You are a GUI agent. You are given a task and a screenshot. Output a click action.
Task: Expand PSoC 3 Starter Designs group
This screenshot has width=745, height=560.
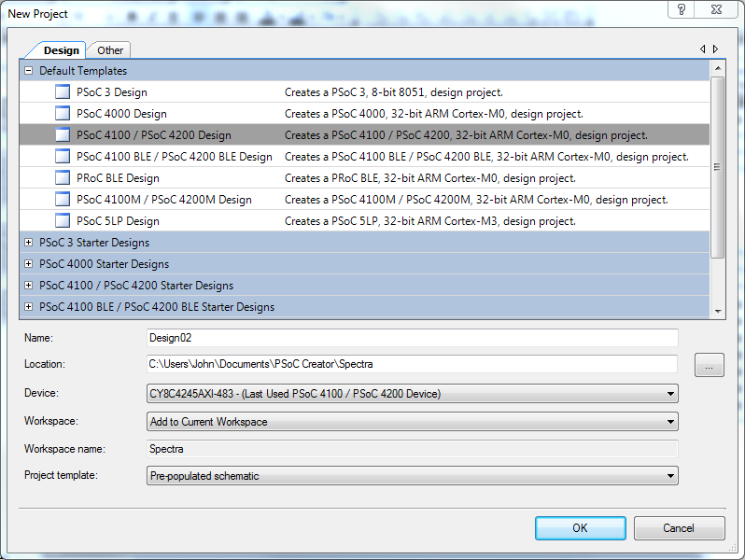pos(29,243)
